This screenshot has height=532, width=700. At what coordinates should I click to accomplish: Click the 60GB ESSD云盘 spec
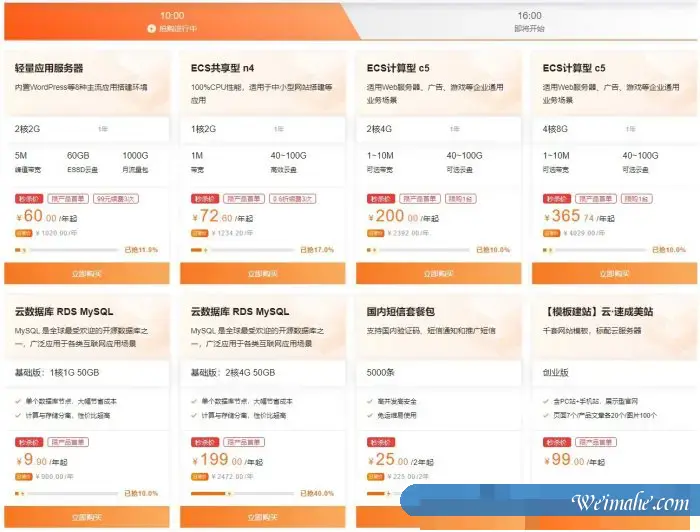(82, 162)
